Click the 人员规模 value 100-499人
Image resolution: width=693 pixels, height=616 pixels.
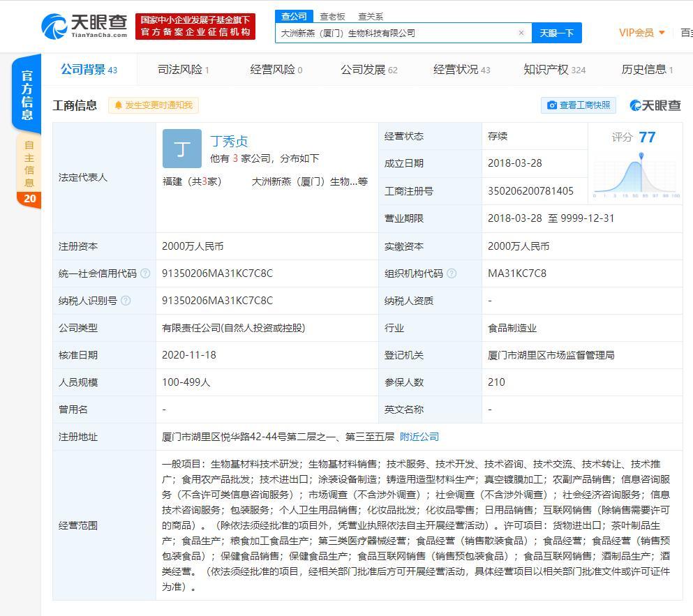(186, 382)
